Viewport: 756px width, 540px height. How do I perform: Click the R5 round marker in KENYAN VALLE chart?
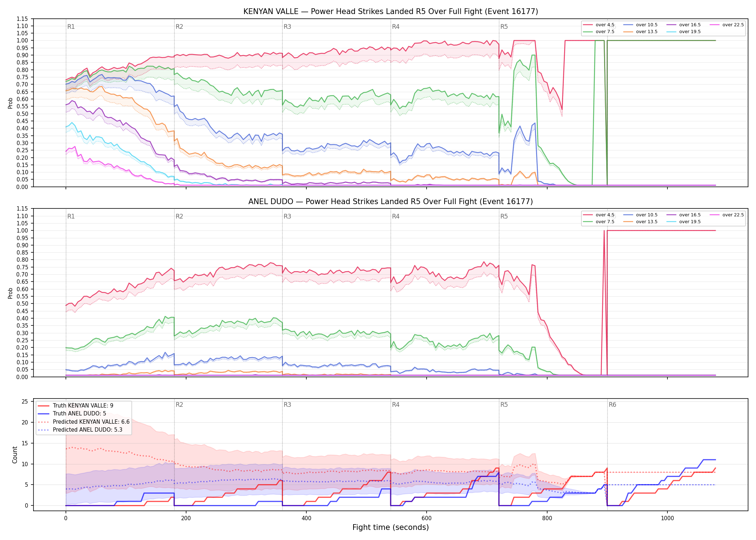coord(504,27)
